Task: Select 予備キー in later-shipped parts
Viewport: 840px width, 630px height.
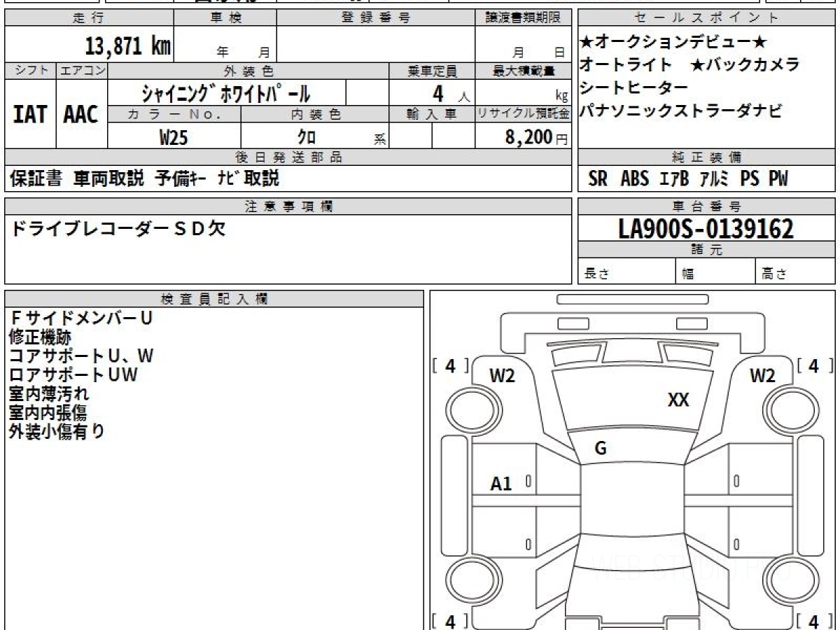Action: tap(180, 178)
